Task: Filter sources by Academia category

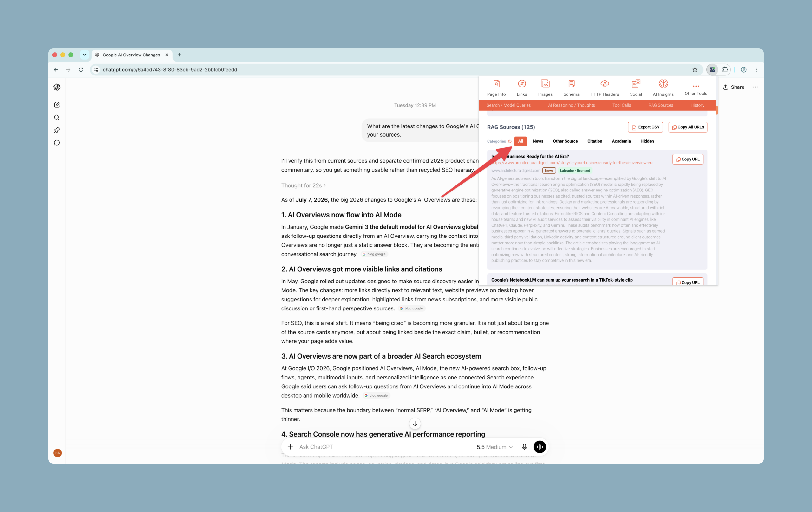Action: pos(621,141)
